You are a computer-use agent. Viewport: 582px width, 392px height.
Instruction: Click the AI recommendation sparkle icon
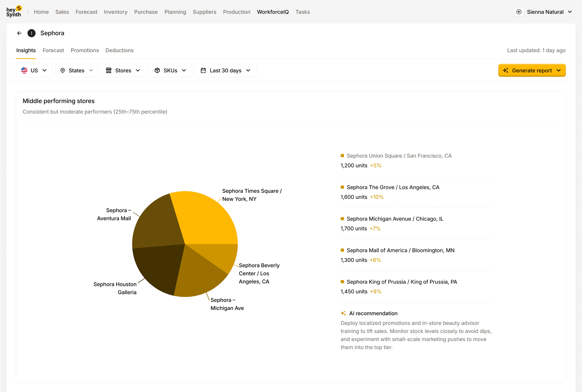point(343,313)
